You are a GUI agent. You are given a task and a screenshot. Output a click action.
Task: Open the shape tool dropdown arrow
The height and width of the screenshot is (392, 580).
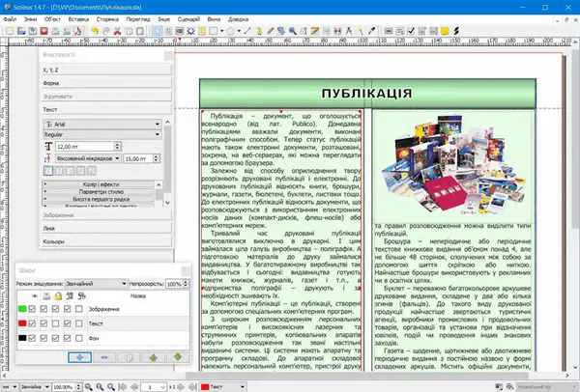click(x=221, y=31)
